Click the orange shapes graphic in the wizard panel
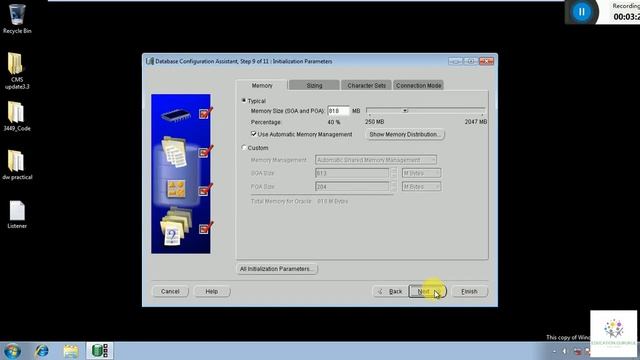640x360 pixels. pyautogui.click(x=176, y=189)
